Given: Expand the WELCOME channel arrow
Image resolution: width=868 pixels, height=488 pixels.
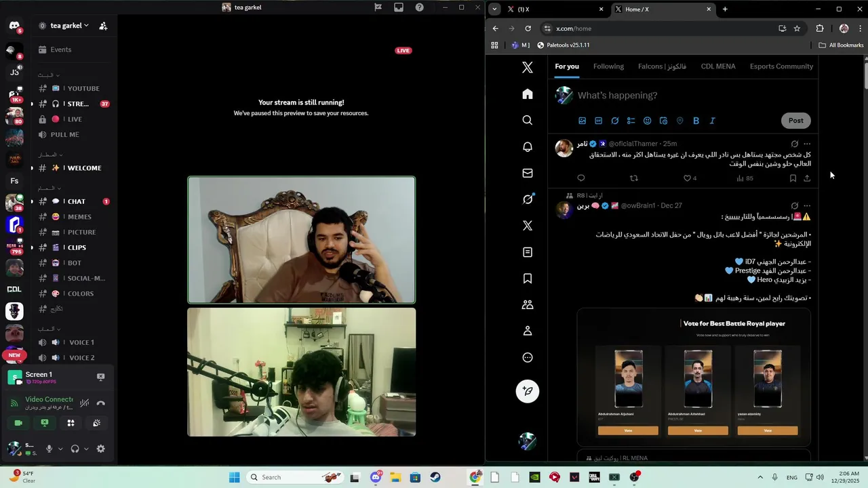Looking at the screenshot, I should [32, 168].
